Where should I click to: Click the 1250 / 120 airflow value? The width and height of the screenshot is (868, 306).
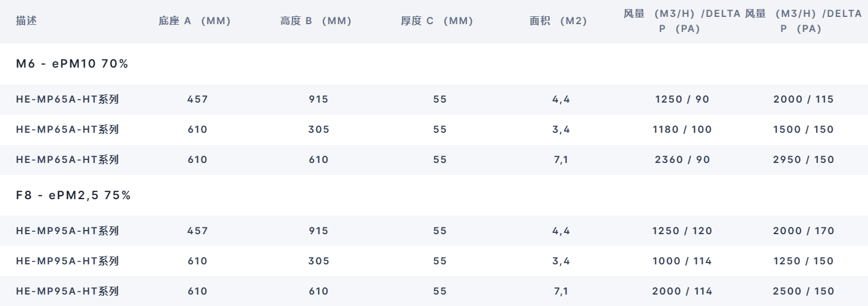pos(682,231)
